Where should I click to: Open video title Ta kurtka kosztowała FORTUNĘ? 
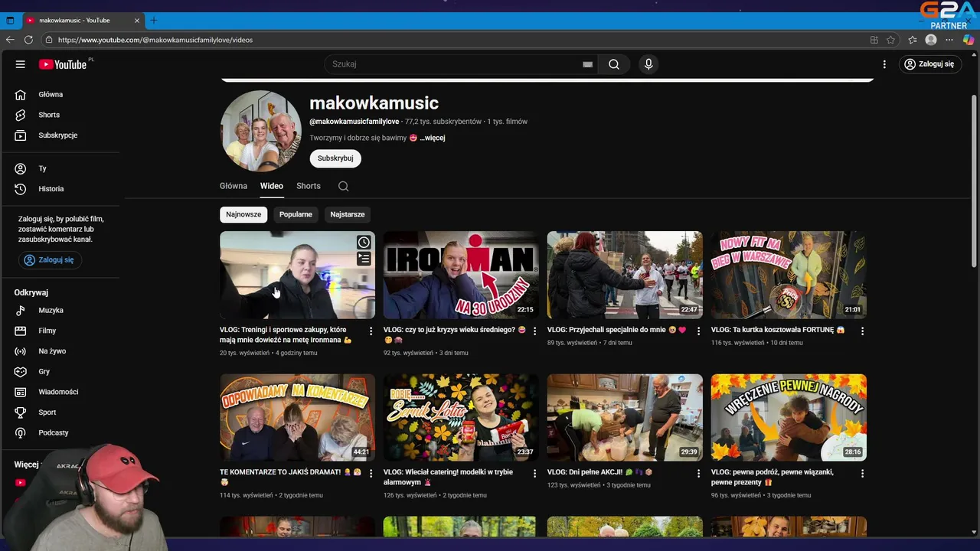pos(778,330)
